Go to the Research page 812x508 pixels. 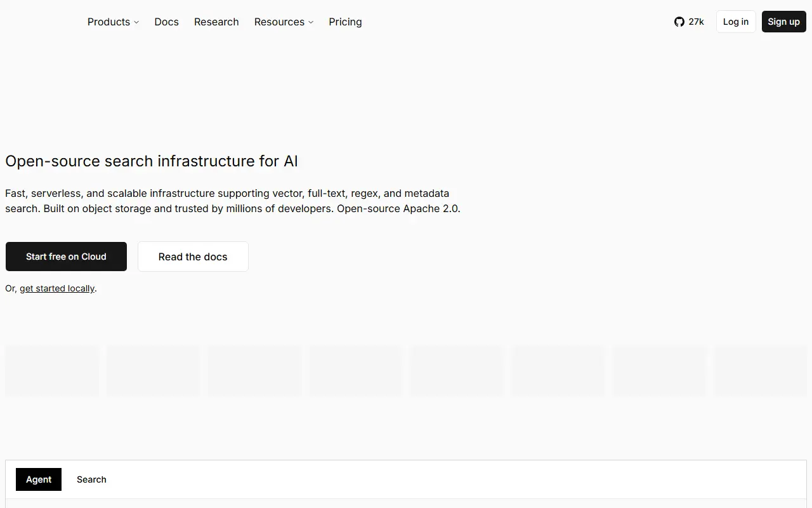(216, 22)
